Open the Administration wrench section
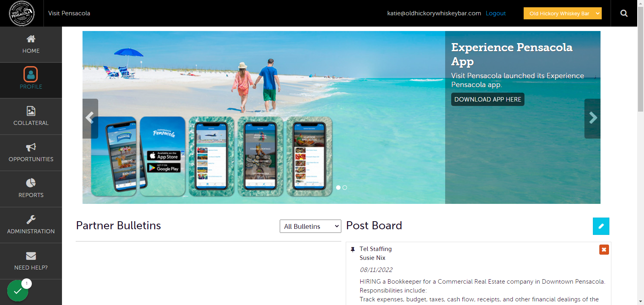The image size is (644, 305). click(x=31, y=225)
